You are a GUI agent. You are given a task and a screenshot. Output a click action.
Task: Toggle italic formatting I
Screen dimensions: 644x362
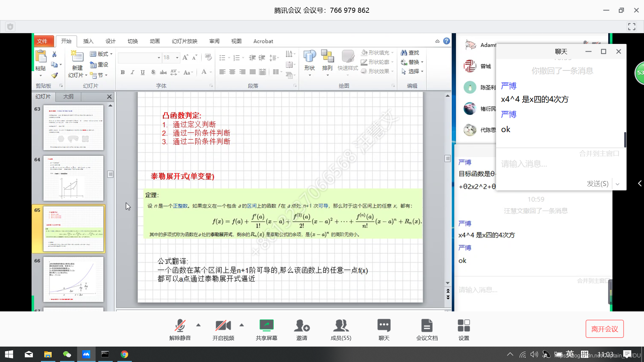tap(132, 72)
